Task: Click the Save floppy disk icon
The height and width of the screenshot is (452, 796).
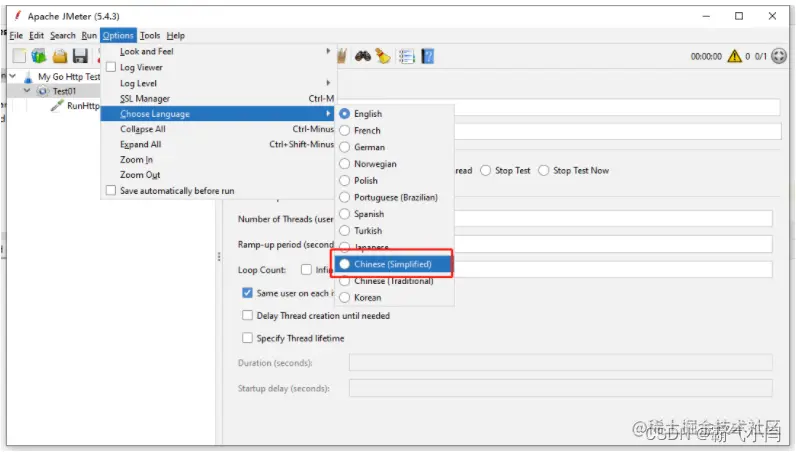Action: coord(80,56)
